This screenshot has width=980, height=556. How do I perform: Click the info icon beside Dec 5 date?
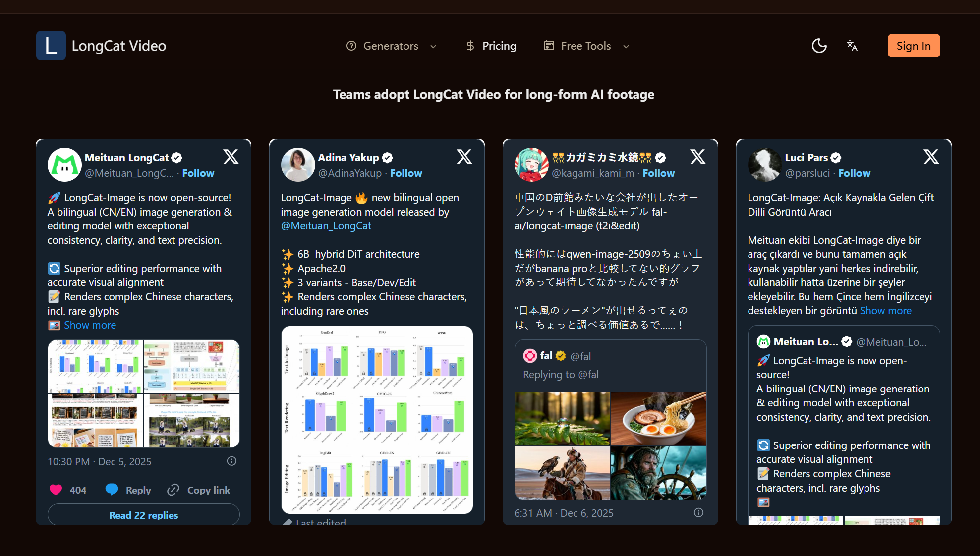click(231, 461)
